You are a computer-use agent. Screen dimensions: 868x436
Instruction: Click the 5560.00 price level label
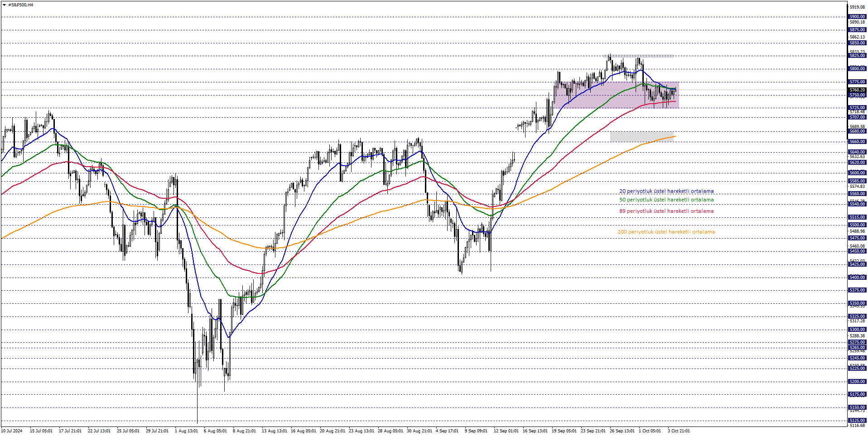857,194
